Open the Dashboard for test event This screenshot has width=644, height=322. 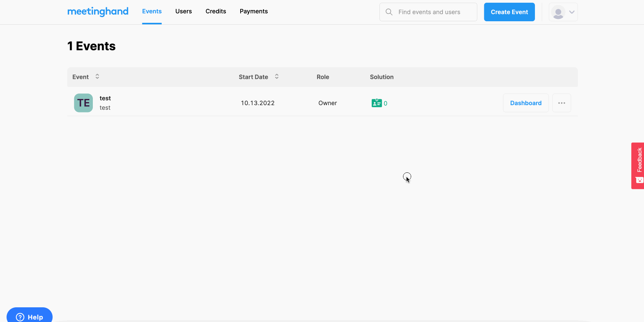(525, 103)
